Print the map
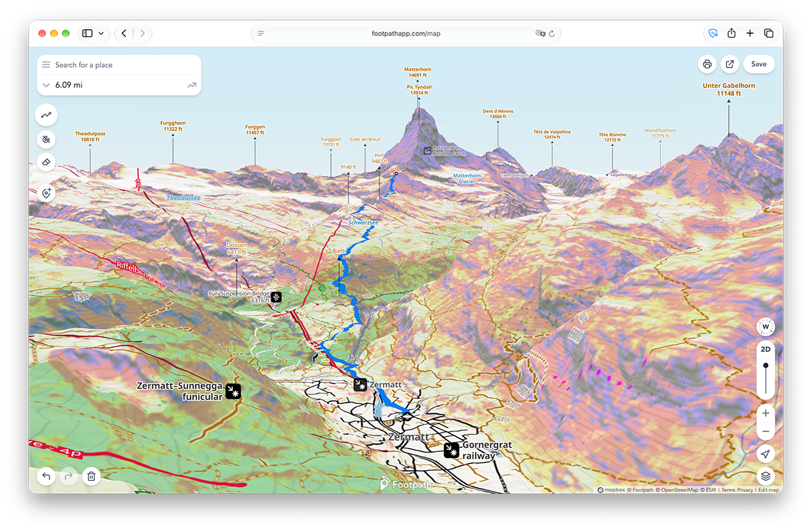The height and width of the screenshot is (531, 812). point(707,64)
